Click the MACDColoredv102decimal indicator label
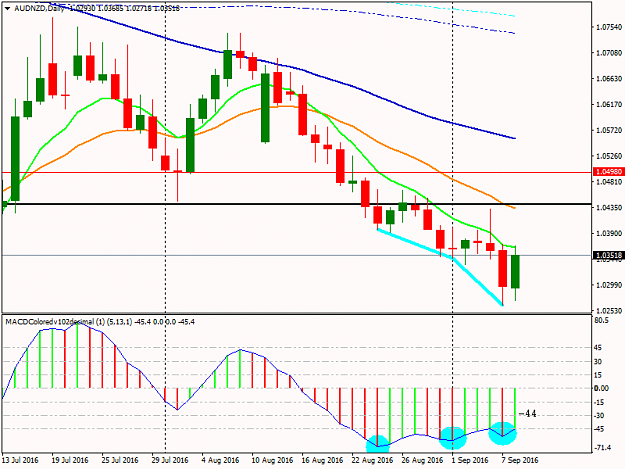 [x=49, y=322]
